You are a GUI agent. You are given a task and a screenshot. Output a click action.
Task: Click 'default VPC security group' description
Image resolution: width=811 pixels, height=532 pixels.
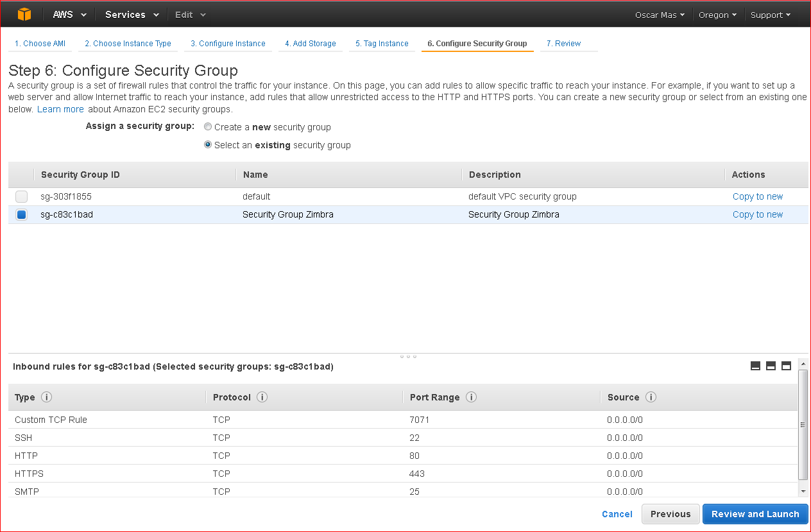pos(522,197)
